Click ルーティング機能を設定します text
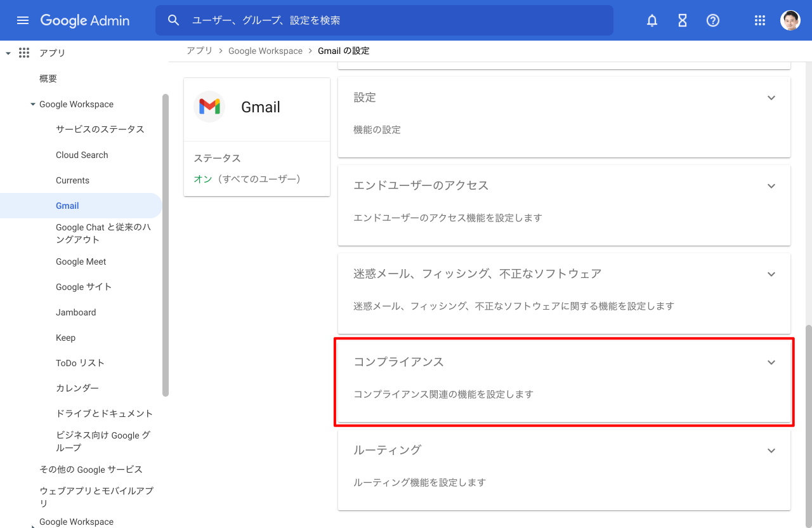This screenshot has height=528, width=812. pyautogui.click(x=419, y=482)
